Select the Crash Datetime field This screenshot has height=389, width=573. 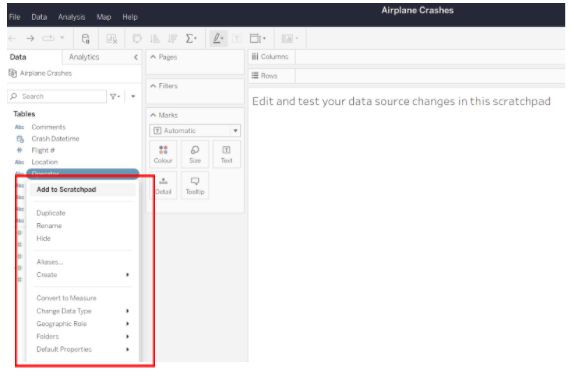[x=55, y=139]
